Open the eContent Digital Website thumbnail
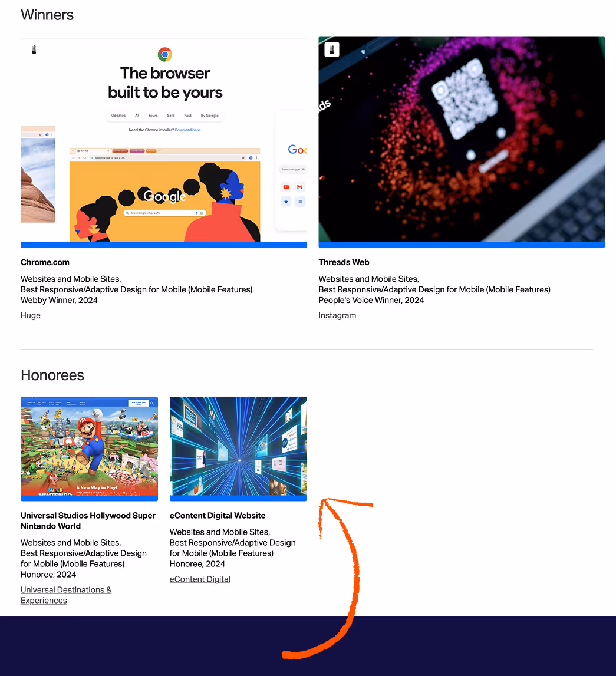Screen dimensions: 616x676 238,449
